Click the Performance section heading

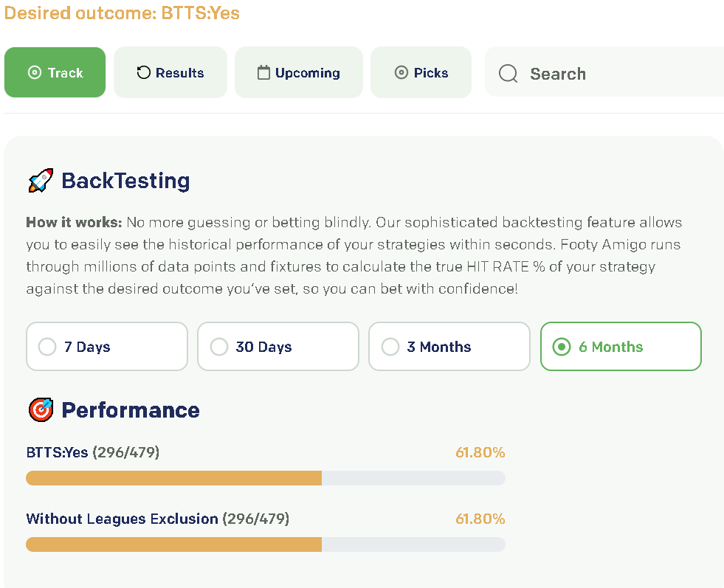click(131, 410)
